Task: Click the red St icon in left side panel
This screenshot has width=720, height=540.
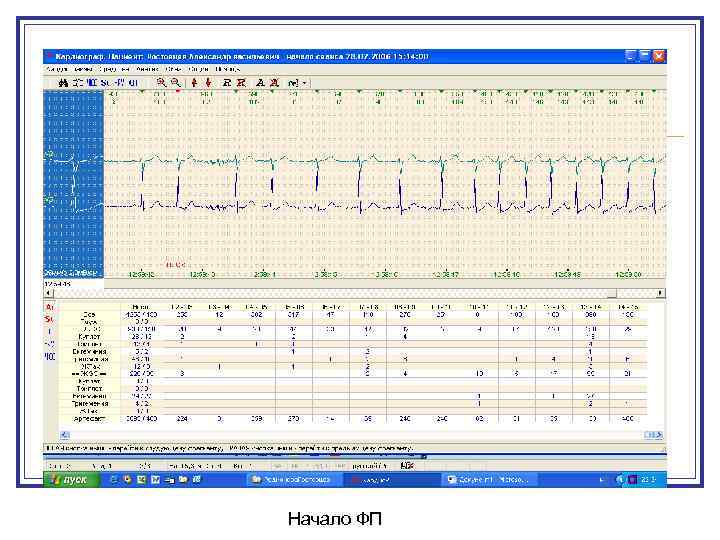Action: tap(49, 319)
